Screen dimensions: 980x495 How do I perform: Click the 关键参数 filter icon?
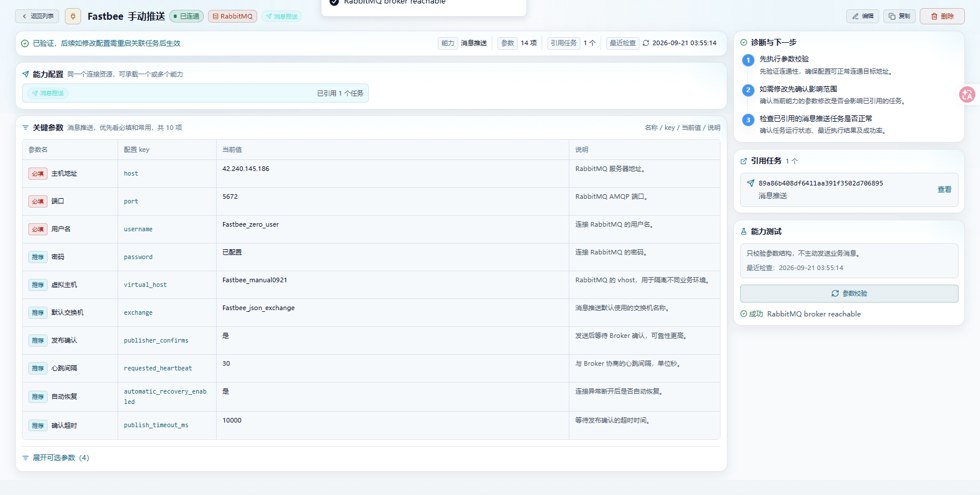[x=25, y=128]
